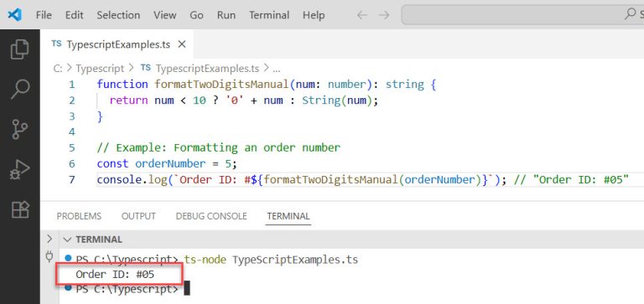The width and height of the screenshot is (644, 304).
Task: Collapse the TERMINAL section header
Action: pyautogui.click(x=99, y=240)
